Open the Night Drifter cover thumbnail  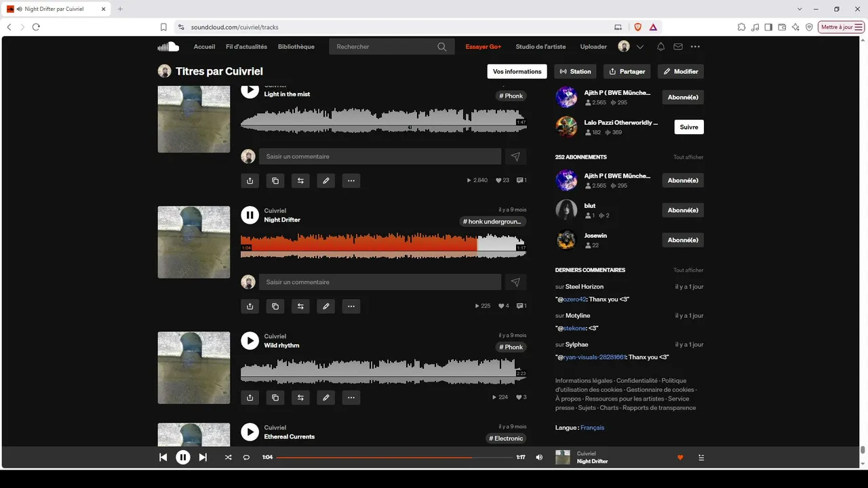194,242
